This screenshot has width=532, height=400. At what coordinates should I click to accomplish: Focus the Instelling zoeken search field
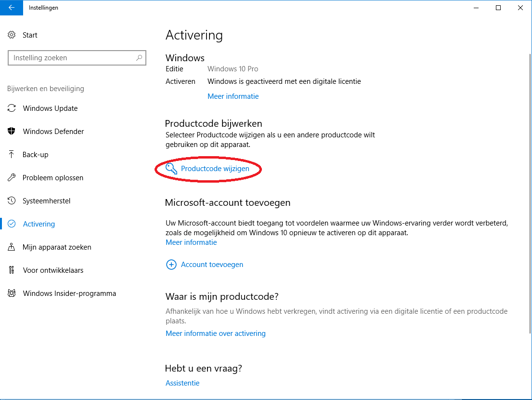pyautogui.click(x=77, y=58)
